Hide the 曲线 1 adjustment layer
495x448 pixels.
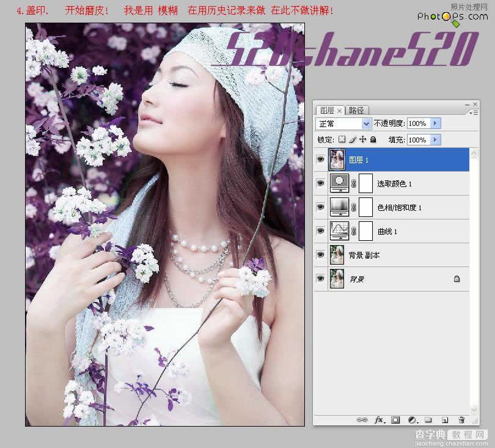pyautogui.click(x=320, y=231)
